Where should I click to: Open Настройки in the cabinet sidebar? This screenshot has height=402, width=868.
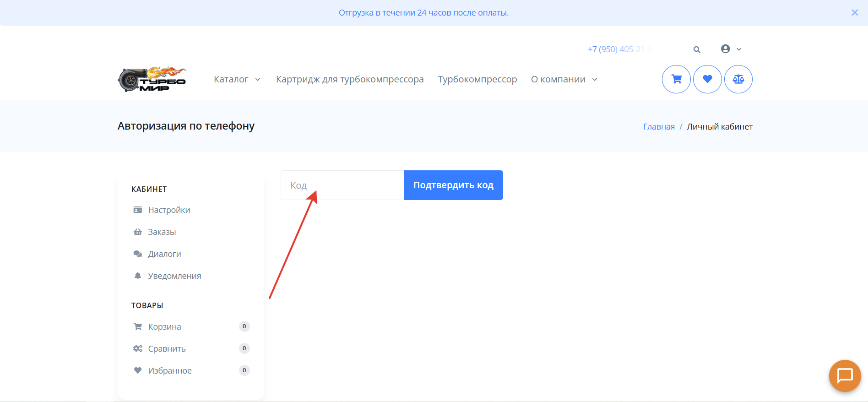pyautogui.click(x=169, y=210)
